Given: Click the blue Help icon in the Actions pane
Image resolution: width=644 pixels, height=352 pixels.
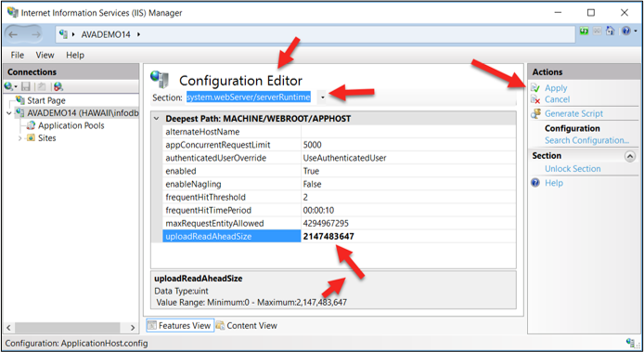Looking at the screenshot, I should (x=535, y=183).
